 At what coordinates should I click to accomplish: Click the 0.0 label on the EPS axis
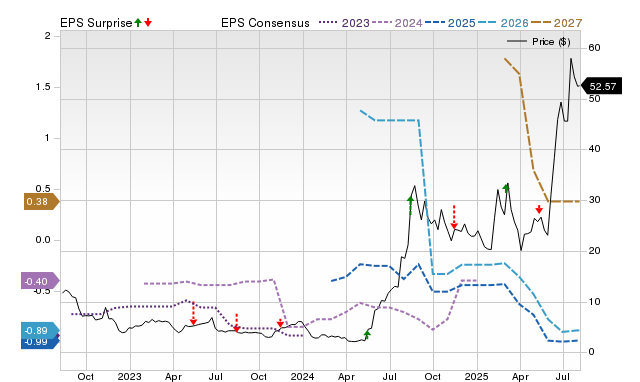click(42, 240)
